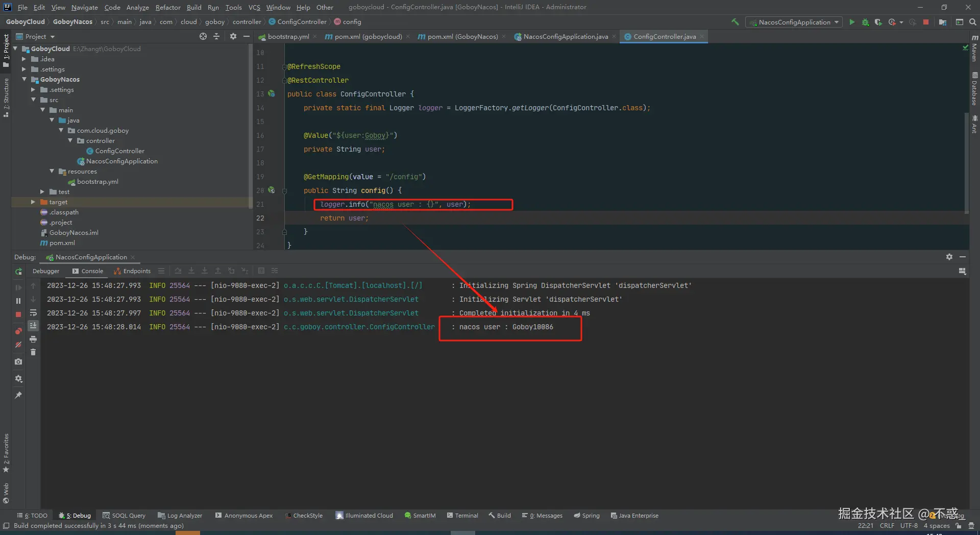This screenshot has width=980, height=535.
Task: Toggle soft-wrap in the console
Action: tap(33, 312)
